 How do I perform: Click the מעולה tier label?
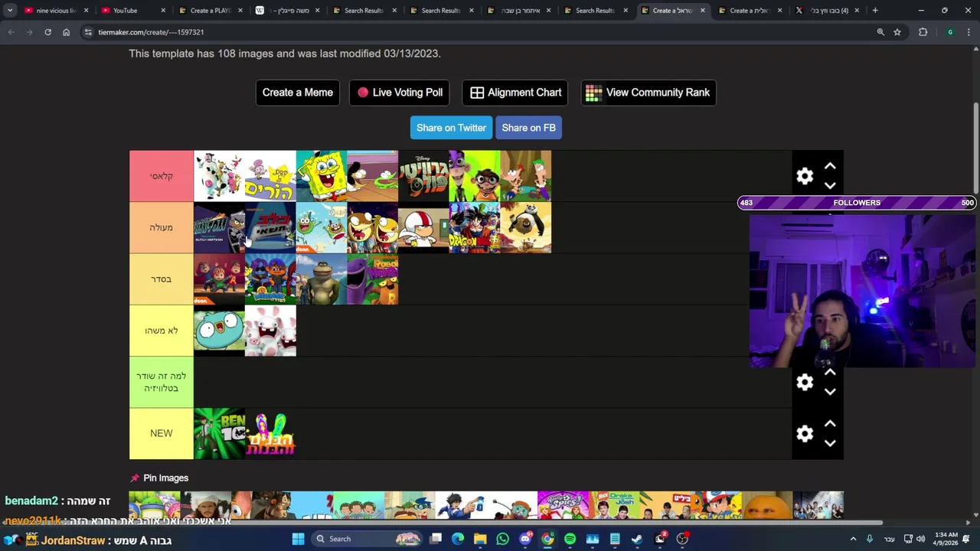(x=162, y=227)
